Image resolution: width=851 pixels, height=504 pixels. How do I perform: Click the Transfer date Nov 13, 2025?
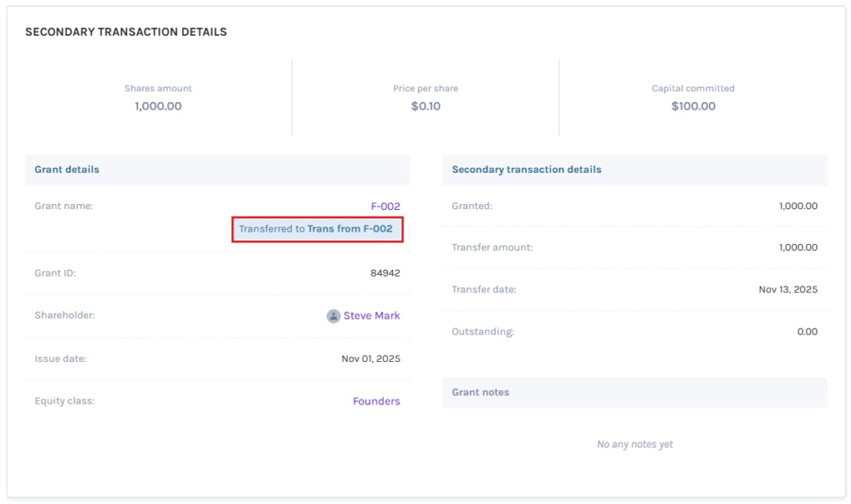click(788, 290)
